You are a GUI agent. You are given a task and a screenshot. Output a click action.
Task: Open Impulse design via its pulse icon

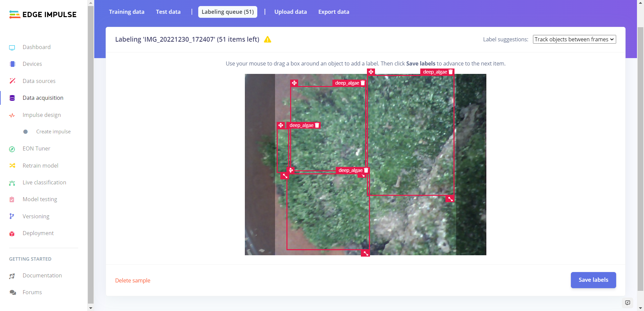coord(12,115)
